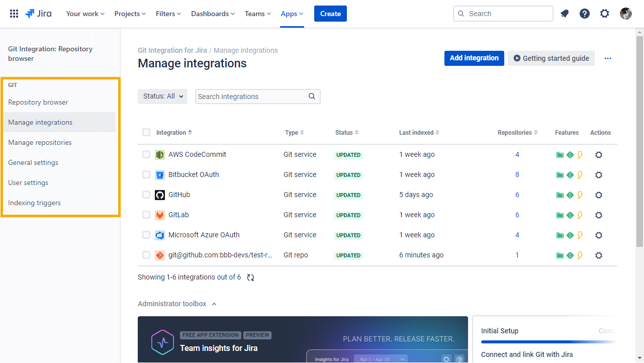Click the Add integration button
644x363 pixels.
474,58
